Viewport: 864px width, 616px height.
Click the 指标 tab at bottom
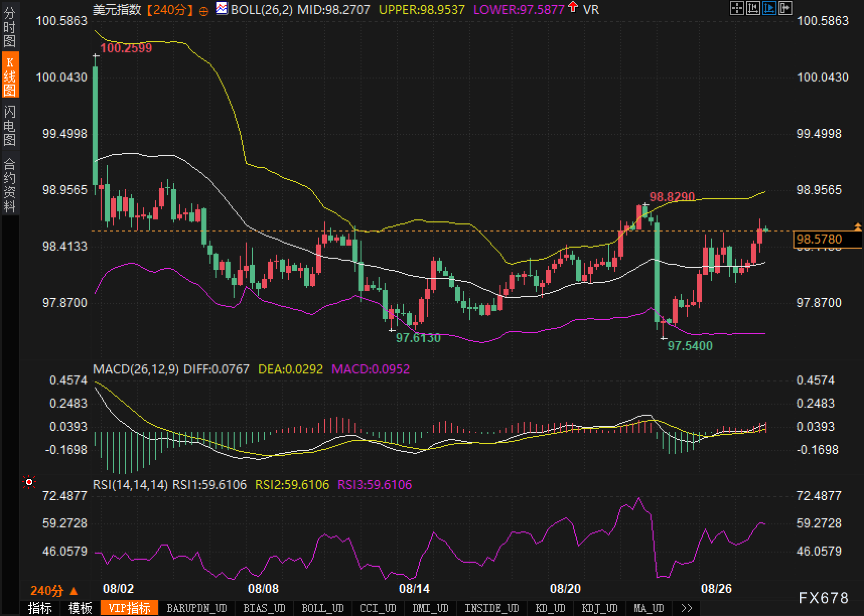click(x=40, y=608)
